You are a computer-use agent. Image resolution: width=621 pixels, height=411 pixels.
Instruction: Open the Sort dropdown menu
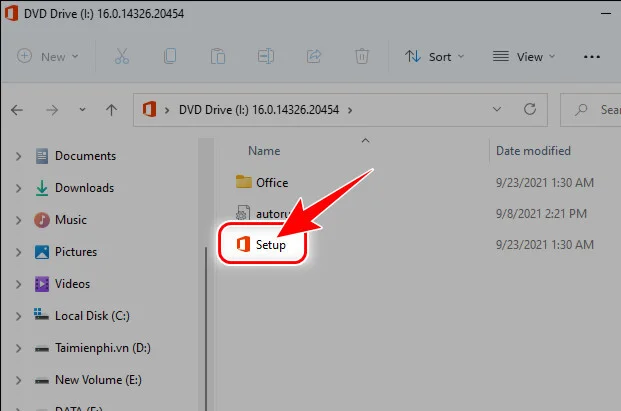434,57
